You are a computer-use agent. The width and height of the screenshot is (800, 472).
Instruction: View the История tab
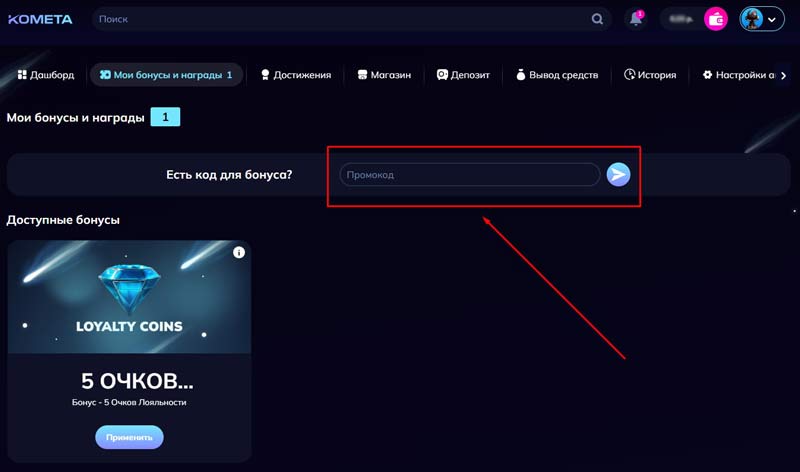click(x=650, y=75)
